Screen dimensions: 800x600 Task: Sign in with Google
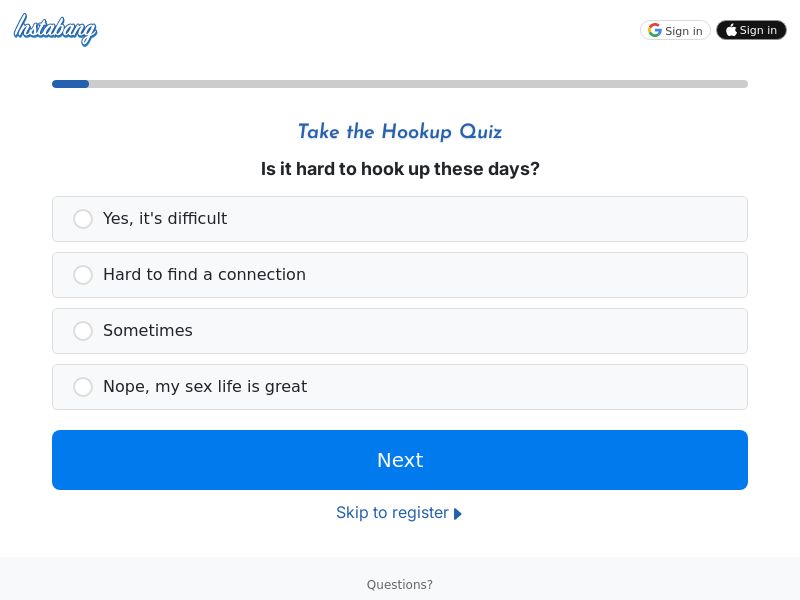tap(675, 31)
